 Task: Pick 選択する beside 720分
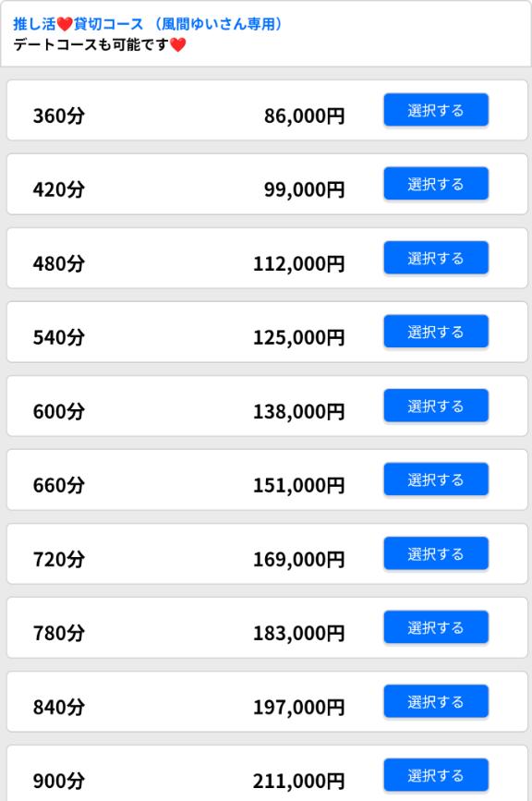(x=436, y=553)
